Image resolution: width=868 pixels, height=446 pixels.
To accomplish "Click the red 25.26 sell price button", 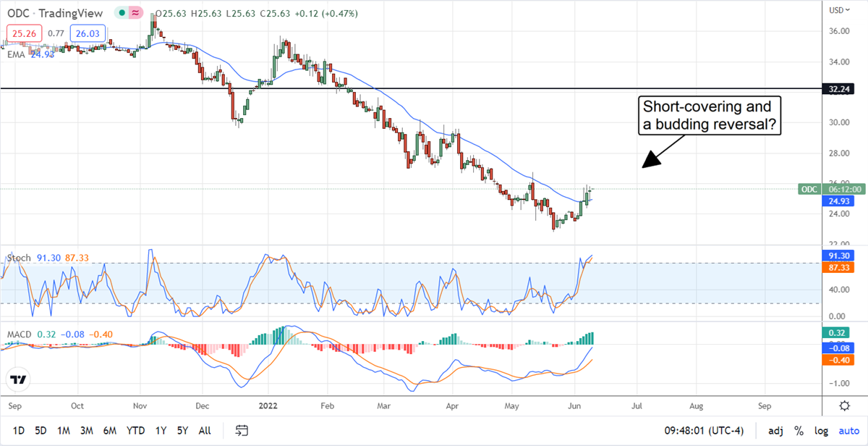I will coord(23,33).
